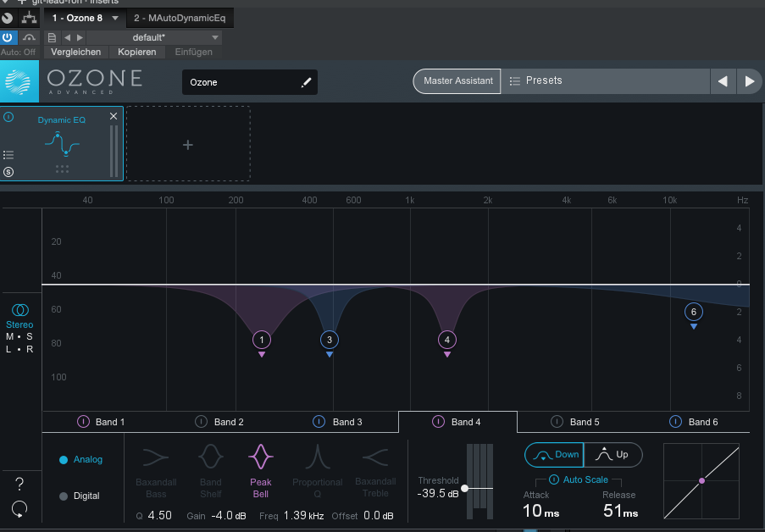Switch channel processing to R (Right)
This screenshot has width=765, height=532.
pos(30,349)
